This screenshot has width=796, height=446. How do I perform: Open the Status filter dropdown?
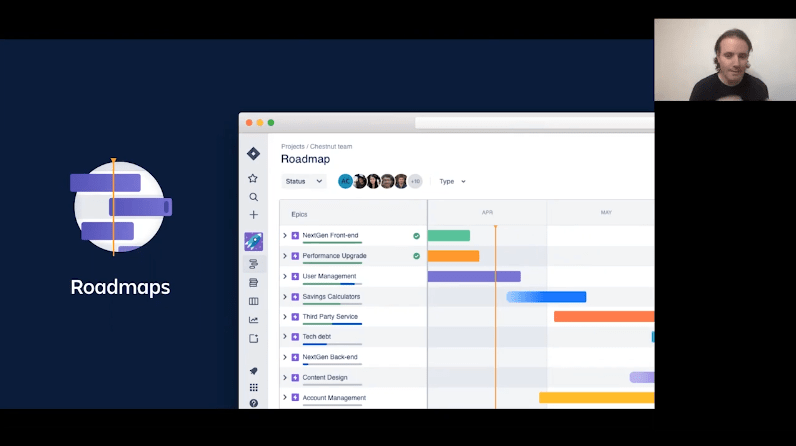(303, 181)
